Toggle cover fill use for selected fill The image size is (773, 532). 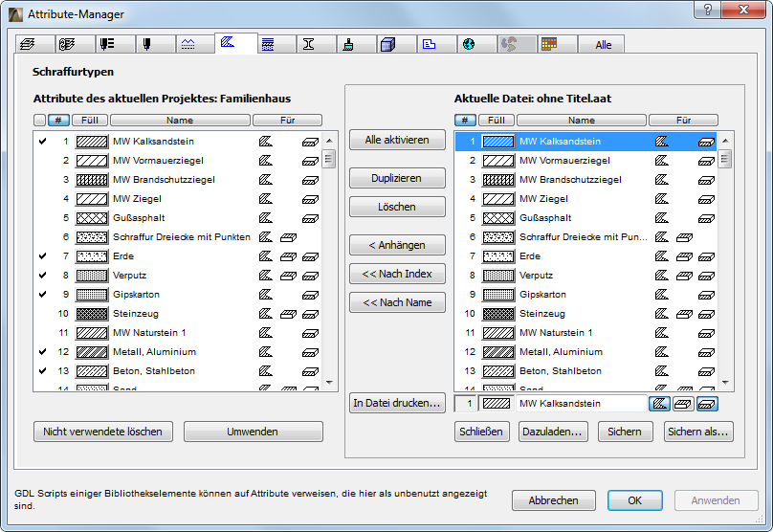[x=683, y=404]
